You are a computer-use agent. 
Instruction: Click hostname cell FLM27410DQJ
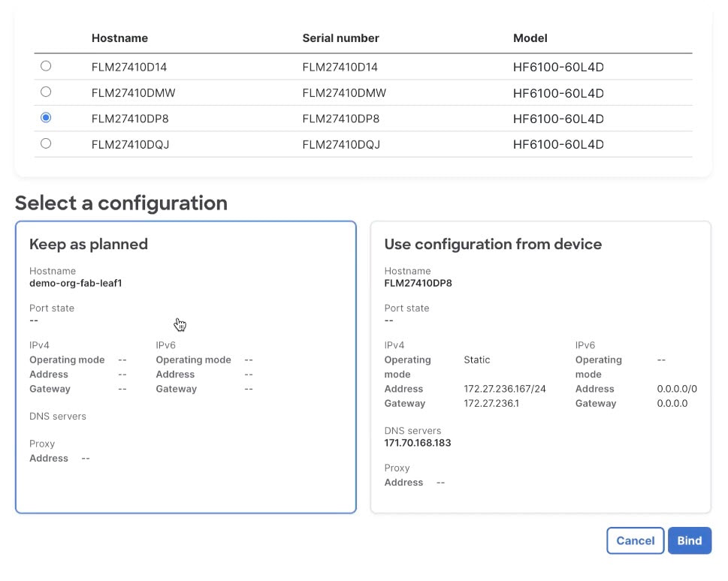point(130,145)
